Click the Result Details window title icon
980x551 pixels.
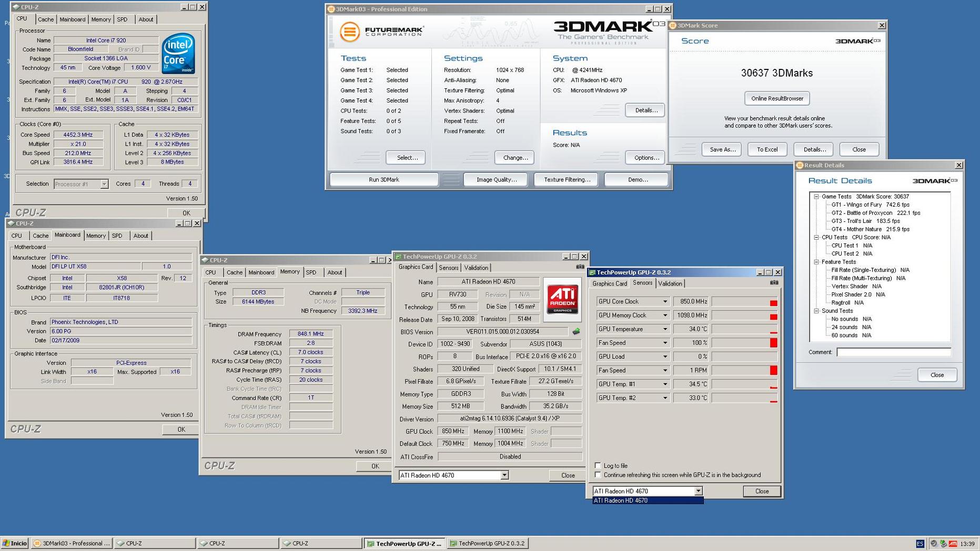click(x=800, y=165)
